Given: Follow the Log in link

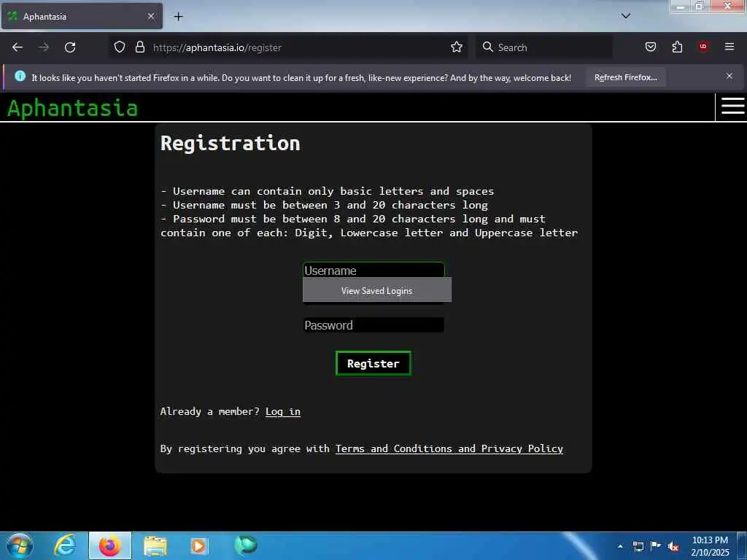Looking at the screenshot, I should coord(283,411).
